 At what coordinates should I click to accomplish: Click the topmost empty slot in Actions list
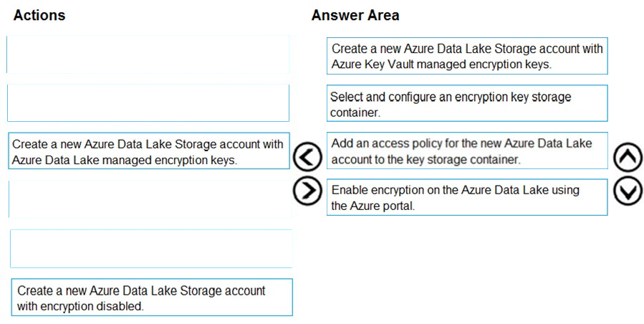(148, 54)
